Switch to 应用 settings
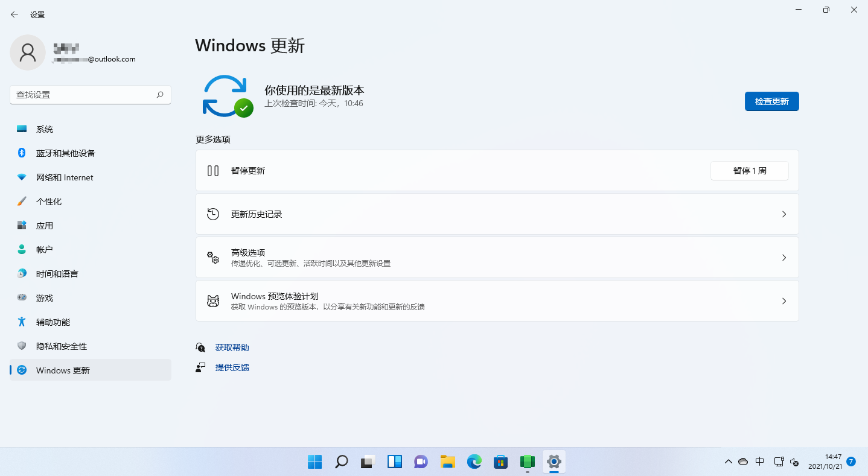Viewport: 868px width, 476px height. tap(91, 226)
